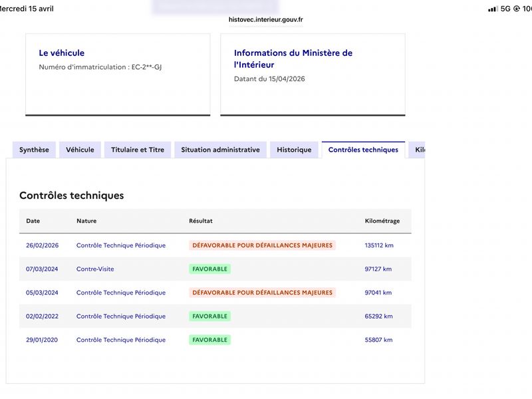Click the DÉFAVORABLE badge for 26/02/2026

pyautogui.click(x=262, y=245)
